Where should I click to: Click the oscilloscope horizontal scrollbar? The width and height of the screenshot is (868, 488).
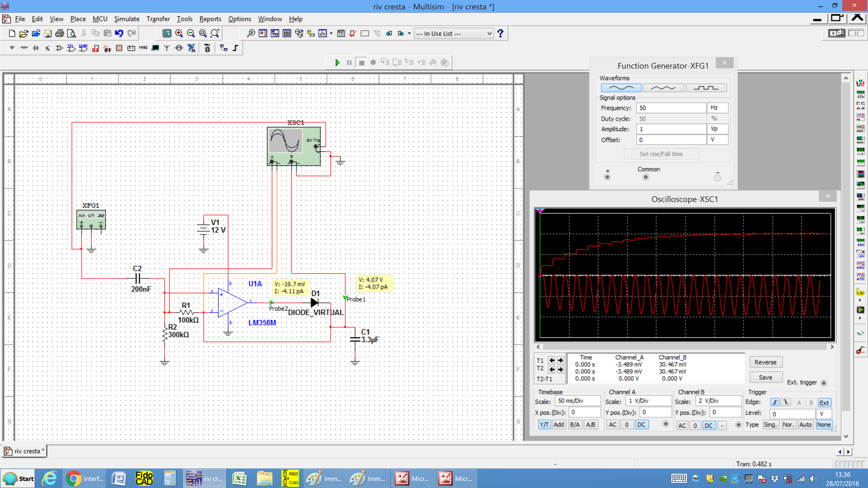(684, 347)
